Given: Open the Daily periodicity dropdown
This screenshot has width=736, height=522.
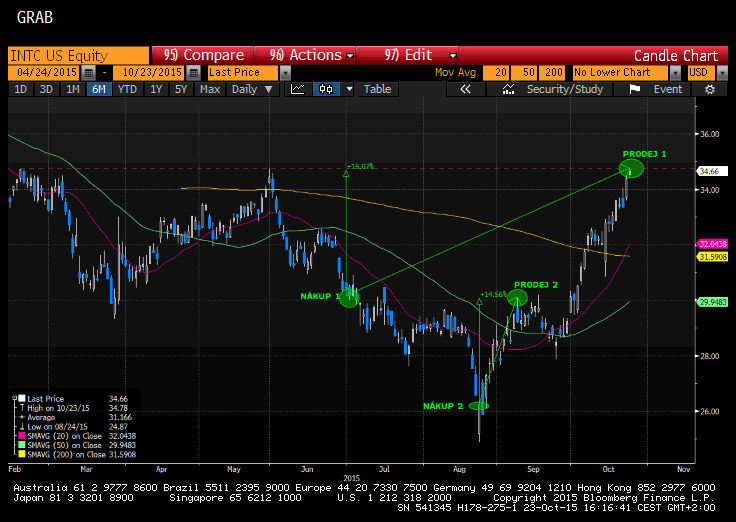Looking at the screenshot, I should (253, 89).
